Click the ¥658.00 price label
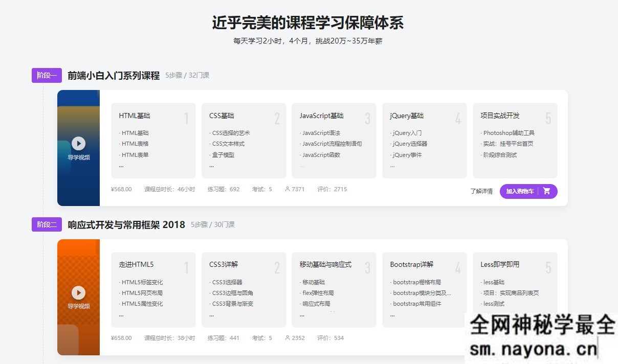Screen dimensions: 618x364 pyautogui.click(x=121, y=338)
